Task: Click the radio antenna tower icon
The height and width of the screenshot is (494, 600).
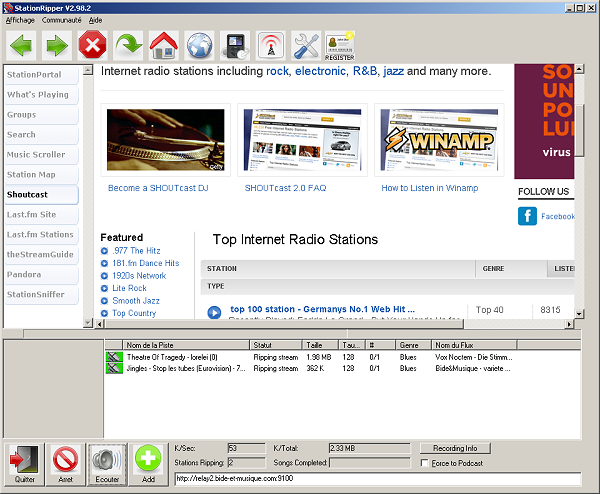Action: [271, 46]
